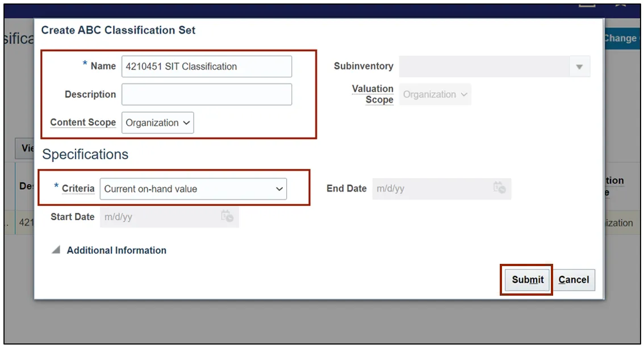Click the Subinventory field
This screenshot has height=348, width=644.
[484, 67]
